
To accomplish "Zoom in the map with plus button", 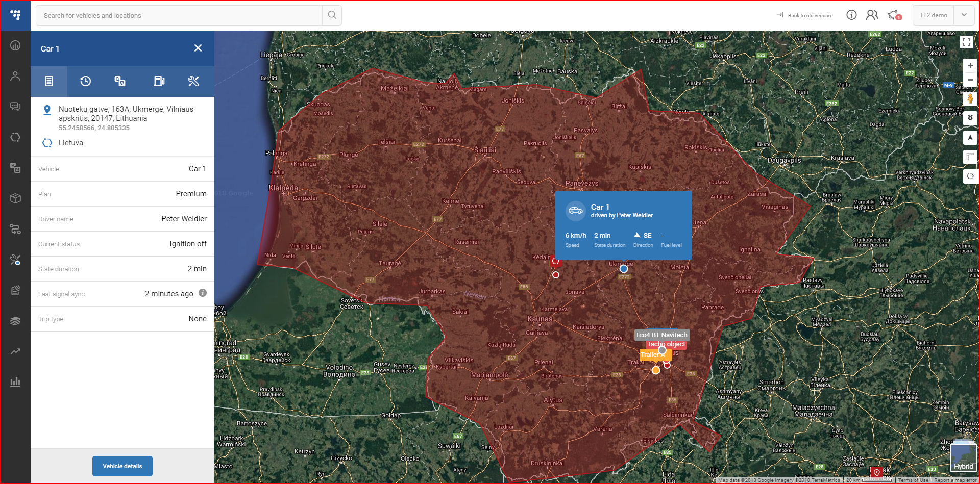I will point(970,66).
